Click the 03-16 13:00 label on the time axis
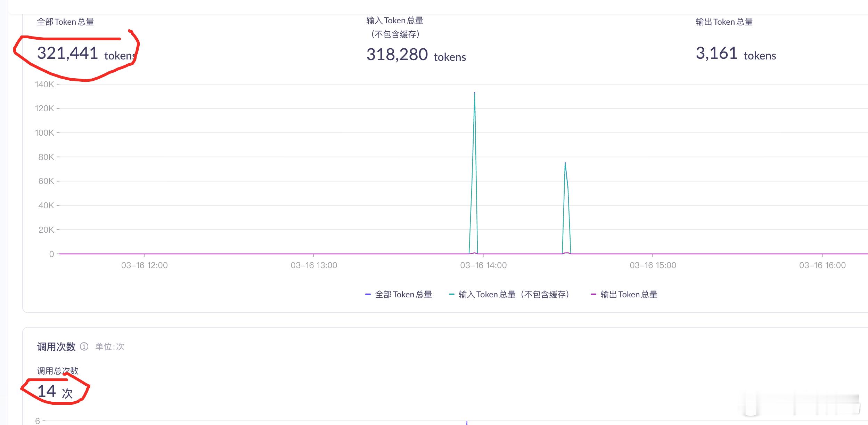The image size is (868, 425). coord(313,265)
